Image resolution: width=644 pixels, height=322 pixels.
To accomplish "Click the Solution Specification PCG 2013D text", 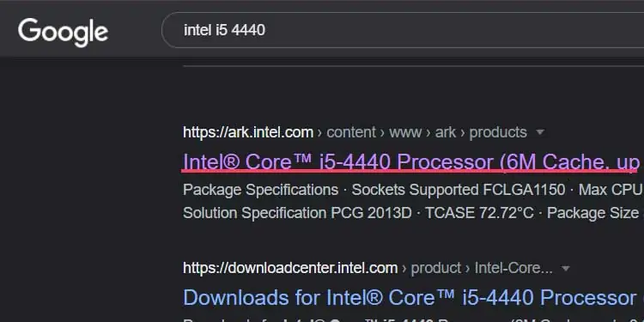I will click(297, 213).
